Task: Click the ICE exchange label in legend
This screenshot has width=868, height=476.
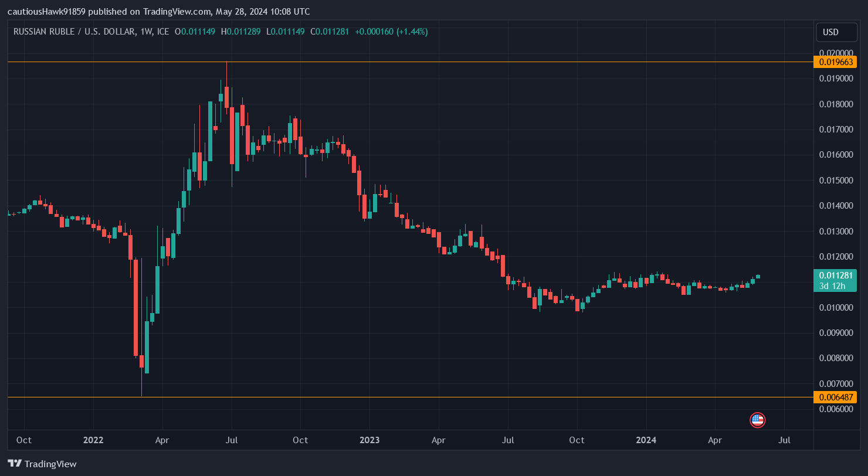Action: tap(163, 32)
